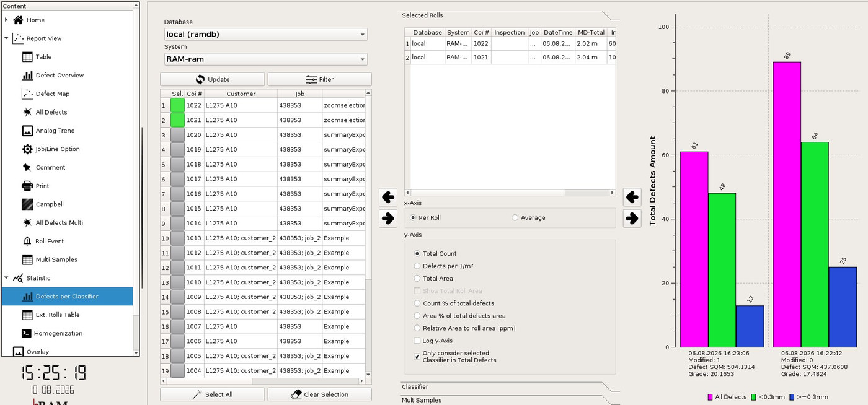This screenshot has height=405, width=868.
Task: Select the Comment icon in sidebar
Action: (x=27, y=167)
